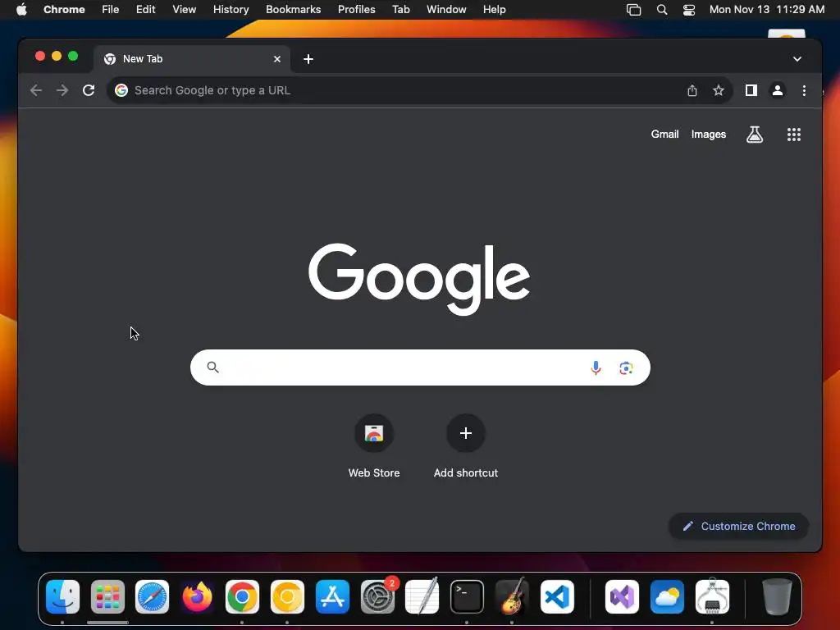This screenshot has width=840, height=630.
Task: Click the date and time in menu bar
Action: (767, 10)
